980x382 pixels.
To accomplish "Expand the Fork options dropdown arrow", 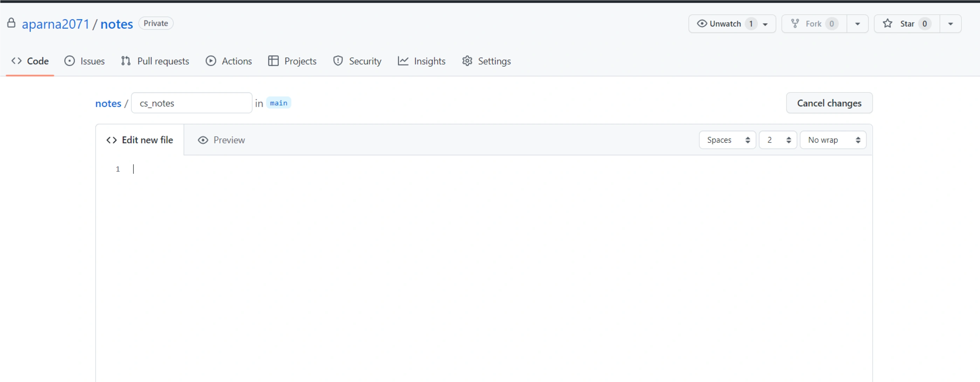I will click(x=857, y=23).
